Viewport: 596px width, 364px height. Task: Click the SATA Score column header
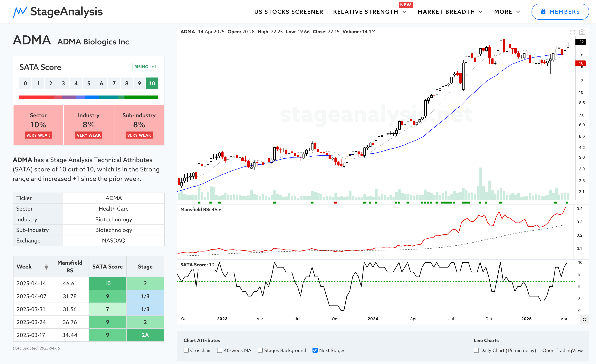[107, 266]
